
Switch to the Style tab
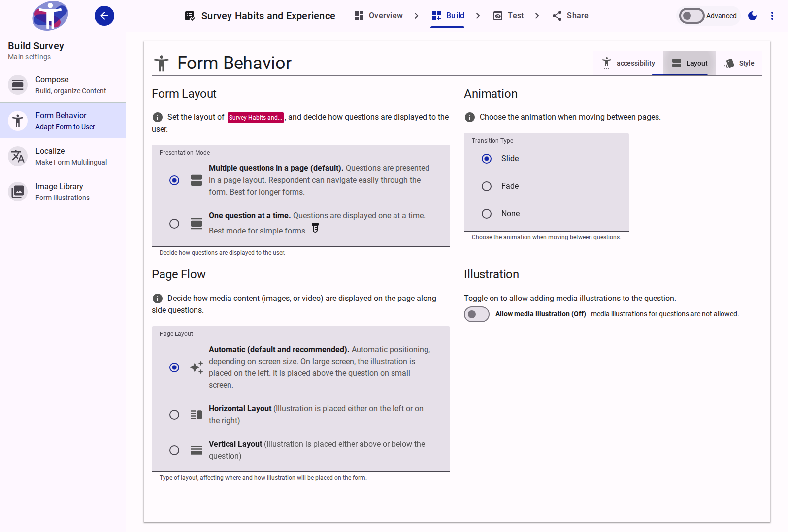[x=739, y=63]
